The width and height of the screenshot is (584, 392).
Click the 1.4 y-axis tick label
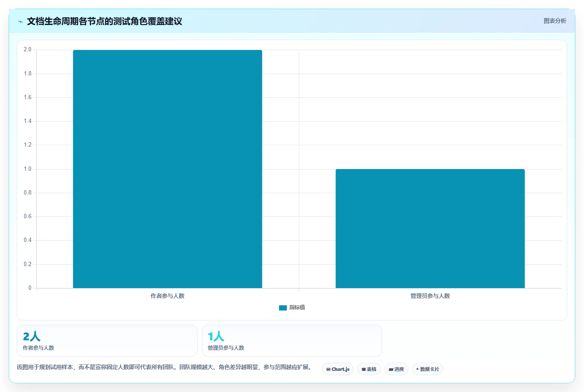(x=28, y=121)
